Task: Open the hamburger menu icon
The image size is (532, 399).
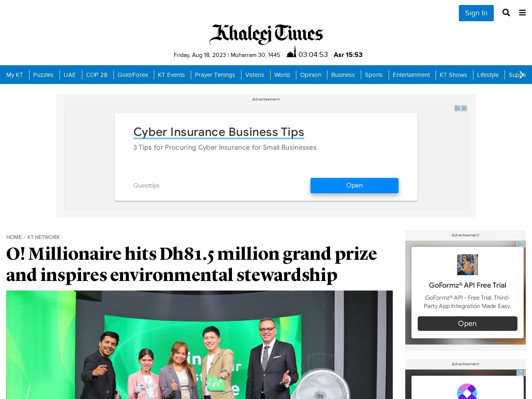Action: click(522, 13)
